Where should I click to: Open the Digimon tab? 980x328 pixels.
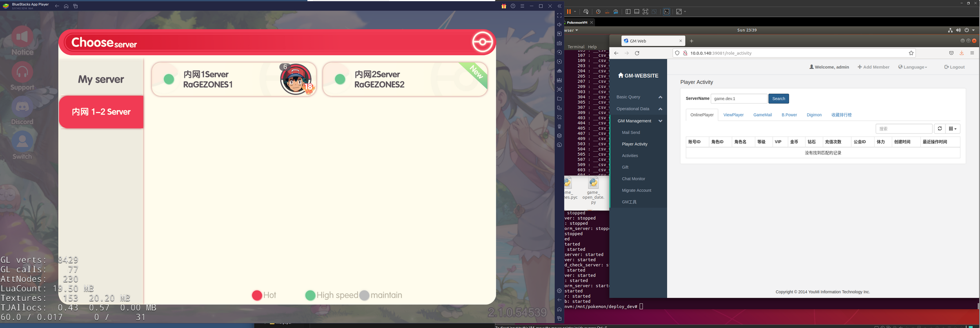point(814,115)
